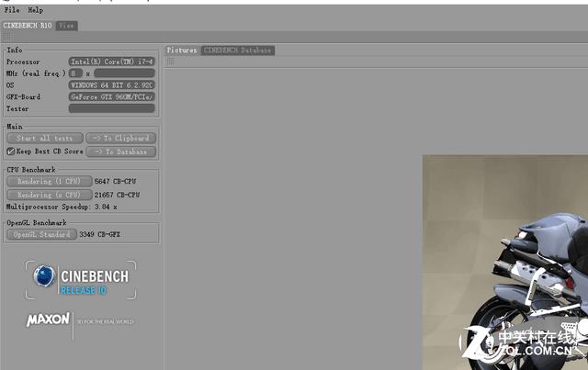This screenshot has width=588, height=370.
Task: Click the grip icon under Pictures tab
Action: (x=171, y=62)
